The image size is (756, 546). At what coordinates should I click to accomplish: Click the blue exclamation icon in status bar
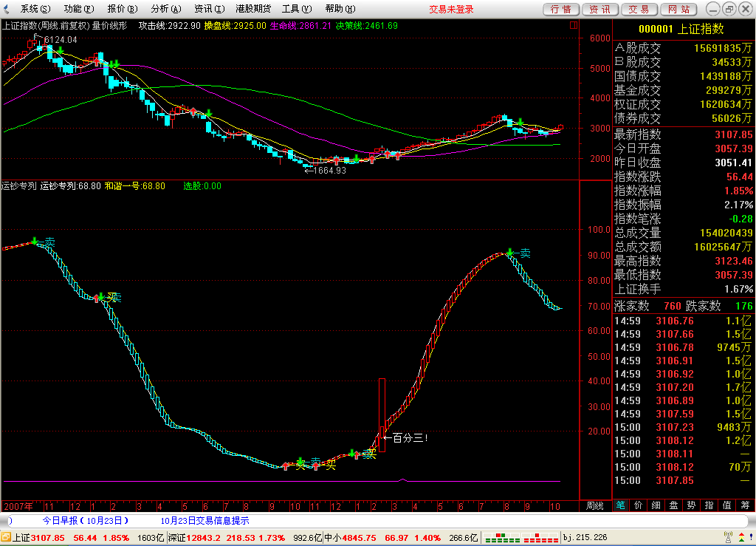751,537
